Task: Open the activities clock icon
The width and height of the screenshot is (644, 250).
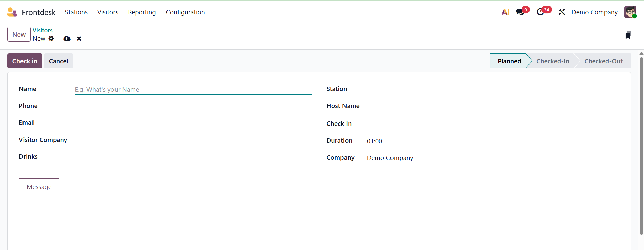Action: click(x=540, y=12)
